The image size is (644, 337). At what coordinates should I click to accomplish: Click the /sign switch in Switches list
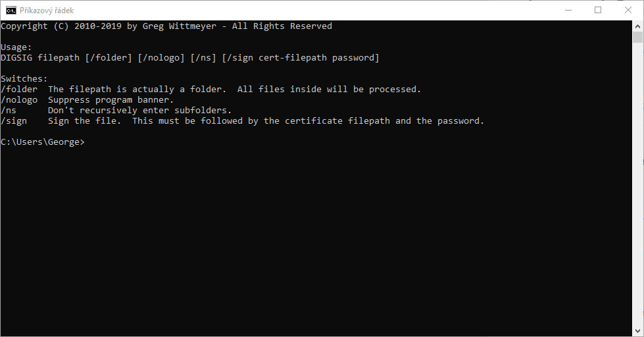tap(14, 121)
